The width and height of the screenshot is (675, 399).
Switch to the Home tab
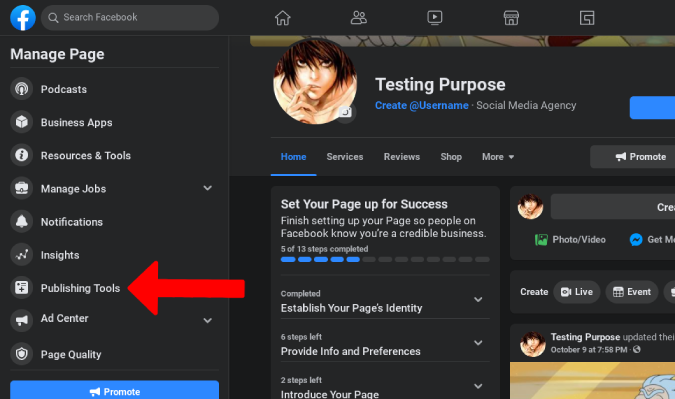click(294, 157)
